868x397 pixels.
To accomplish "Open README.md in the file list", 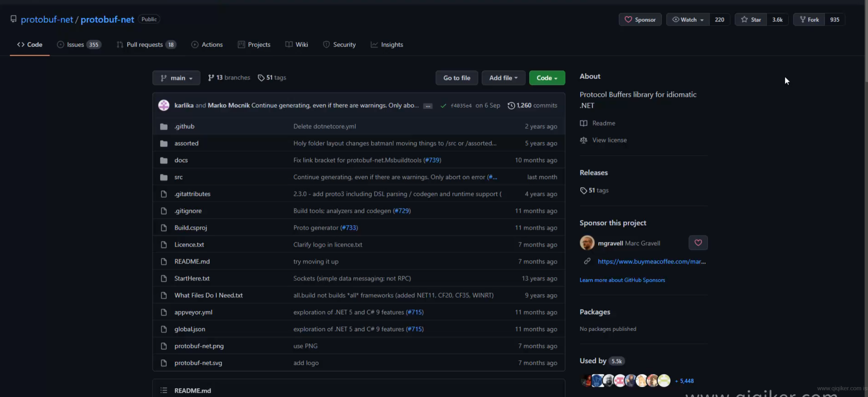I will click(192, 261).
